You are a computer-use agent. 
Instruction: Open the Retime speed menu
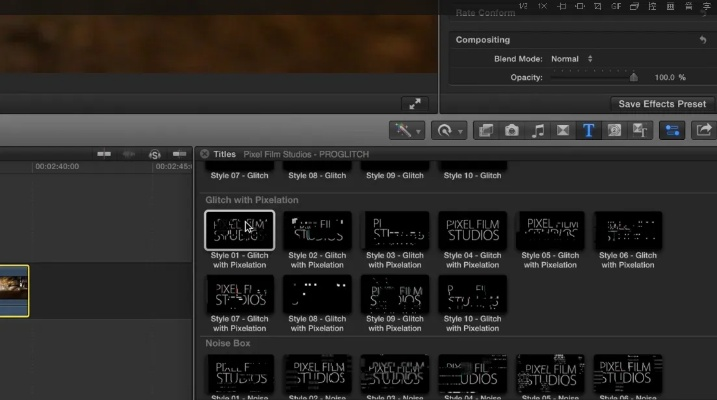[449, 131]
